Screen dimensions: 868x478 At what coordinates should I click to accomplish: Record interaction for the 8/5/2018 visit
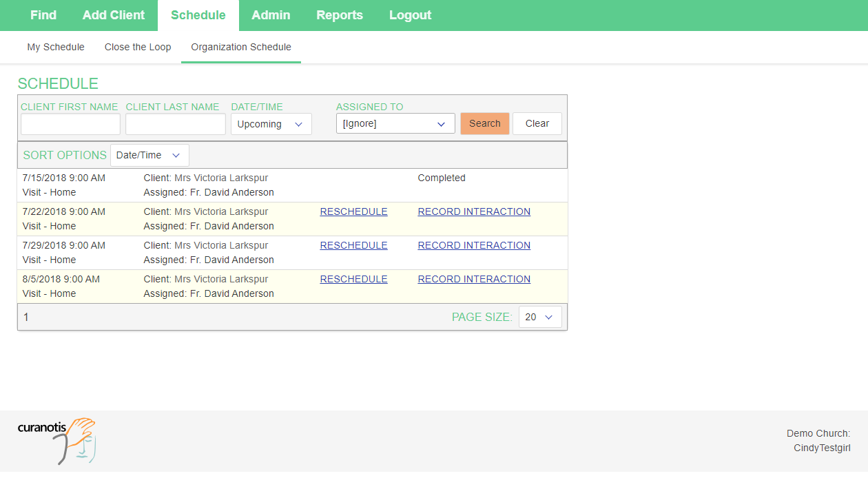point(474,279)
